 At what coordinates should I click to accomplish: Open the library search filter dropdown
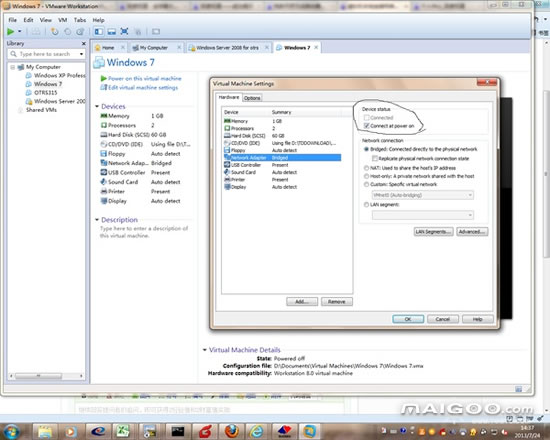(x=81, y=54)
